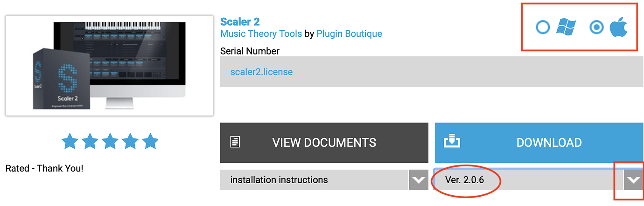644x206 pixels.
Task: Open the Music Theory Tools category link
Action: tap(261, 34)
